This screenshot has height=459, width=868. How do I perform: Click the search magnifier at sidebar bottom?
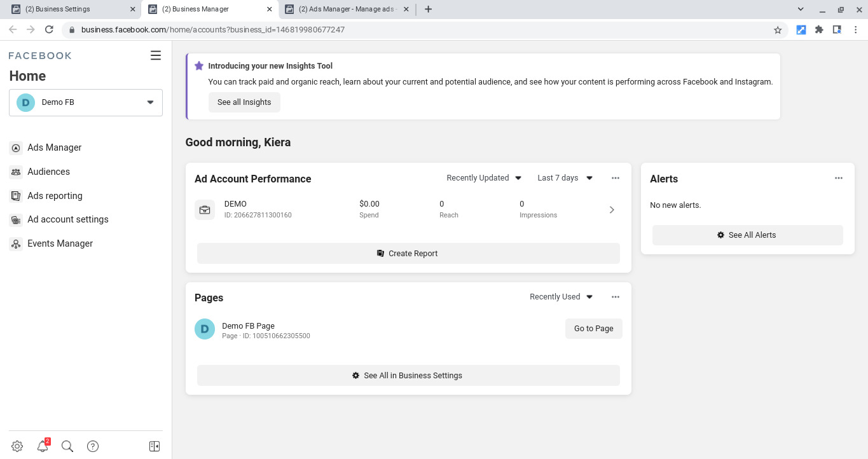tap(67, 446)
